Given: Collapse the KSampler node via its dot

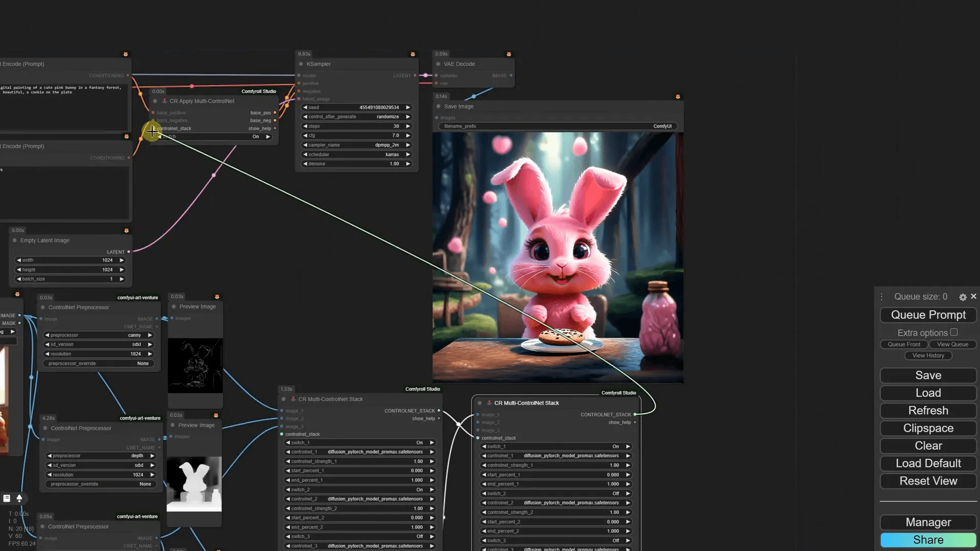Looking at the screenshot, I should click(x=301, y=64).
